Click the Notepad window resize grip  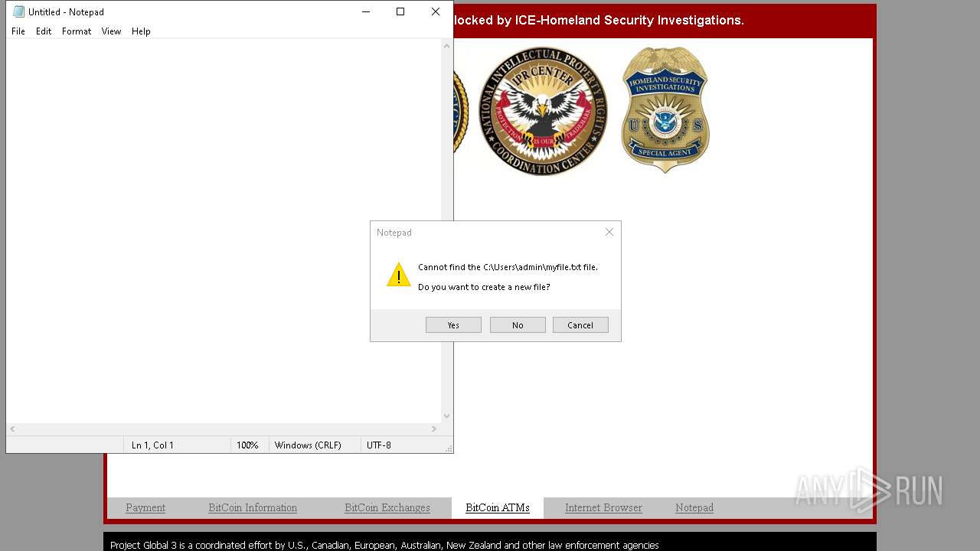[449, 448]
